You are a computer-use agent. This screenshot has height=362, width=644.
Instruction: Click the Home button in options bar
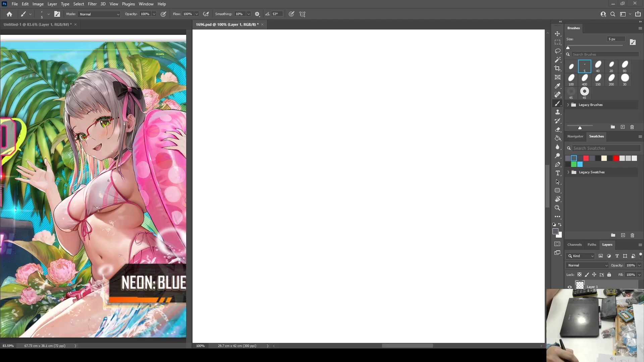click(x=9, y=14)
